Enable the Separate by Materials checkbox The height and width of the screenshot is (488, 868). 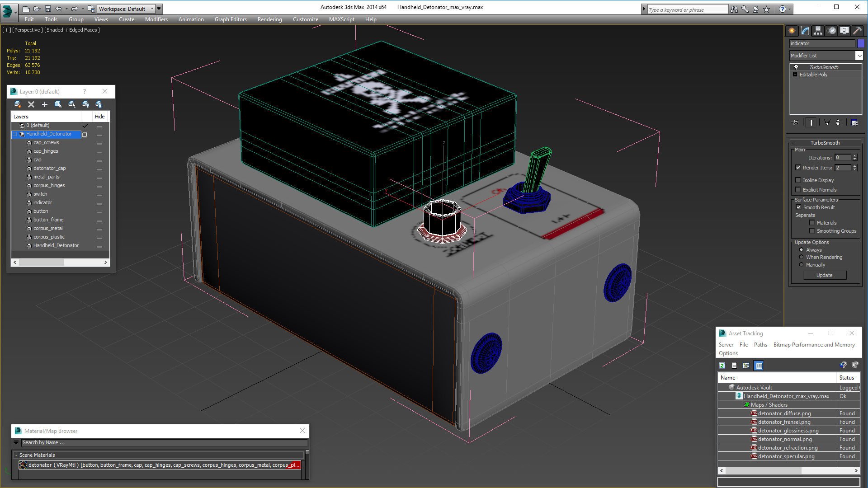point(812,223)
